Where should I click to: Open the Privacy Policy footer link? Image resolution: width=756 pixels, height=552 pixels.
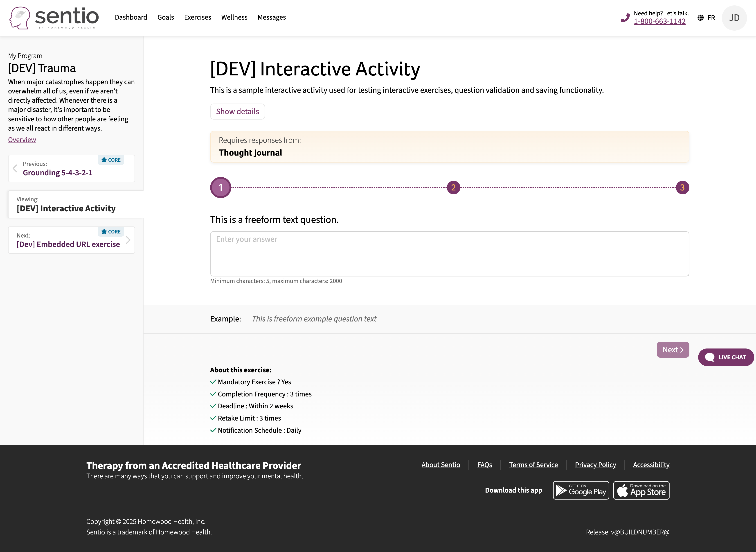coord(595,465)
